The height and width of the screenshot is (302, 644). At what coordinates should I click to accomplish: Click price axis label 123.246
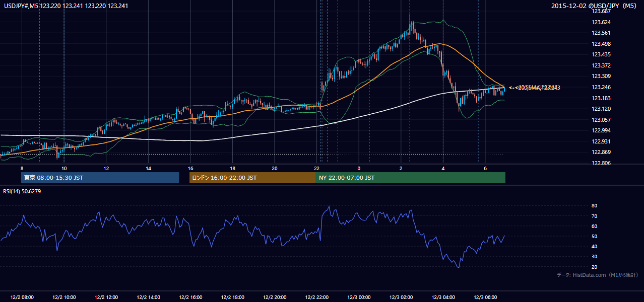(601, 87)
